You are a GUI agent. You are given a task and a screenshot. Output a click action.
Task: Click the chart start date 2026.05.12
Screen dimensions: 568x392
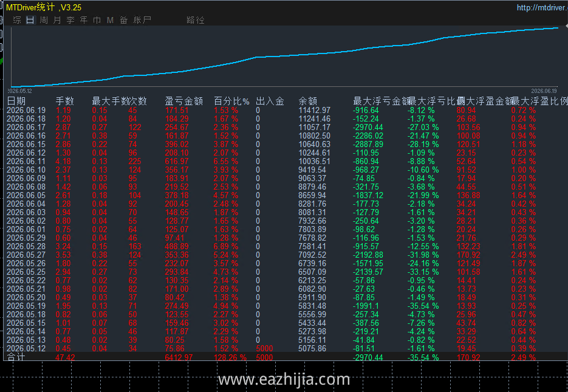pos(20,91)
